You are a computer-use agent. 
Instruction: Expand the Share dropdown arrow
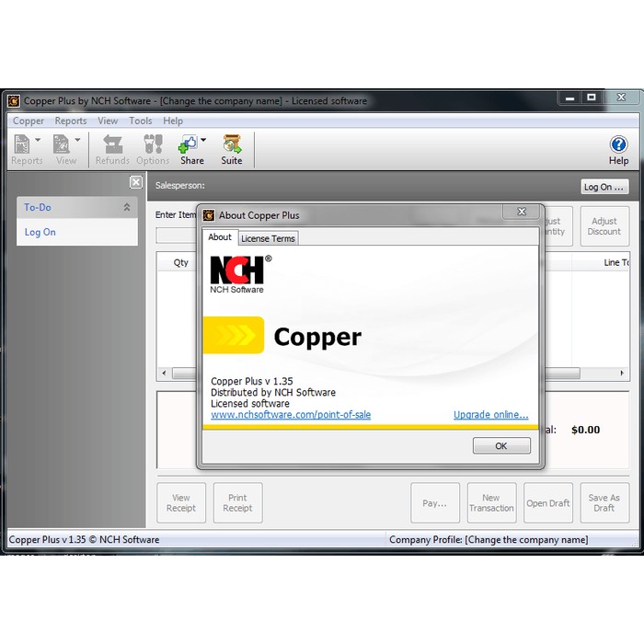click(203, 141)
